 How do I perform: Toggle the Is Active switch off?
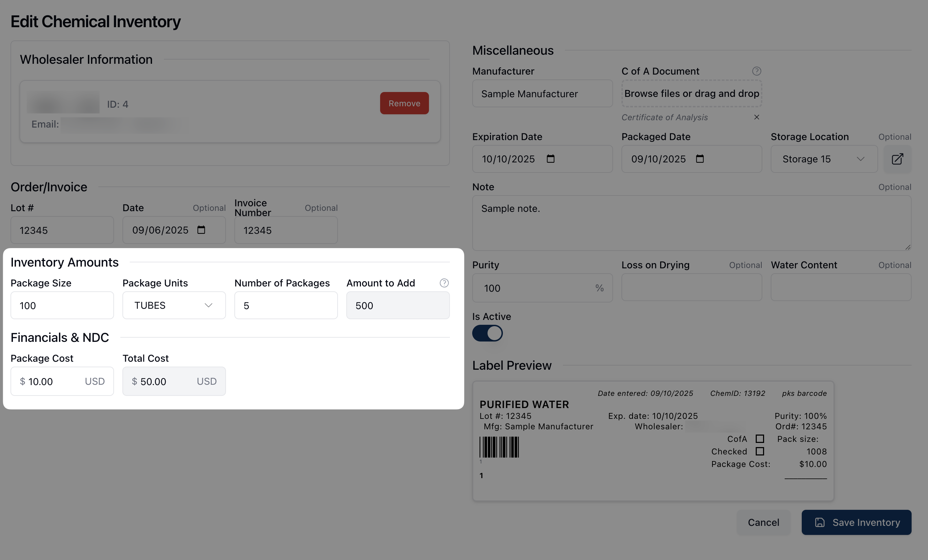coord(487,333)
